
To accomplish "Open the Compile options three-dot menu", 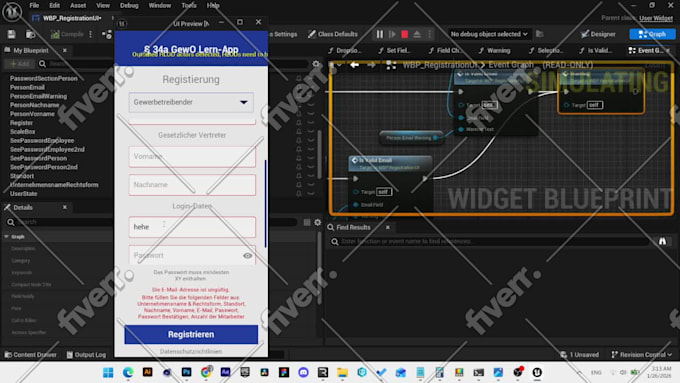I will pyautogui.click(x=91, y=34).
